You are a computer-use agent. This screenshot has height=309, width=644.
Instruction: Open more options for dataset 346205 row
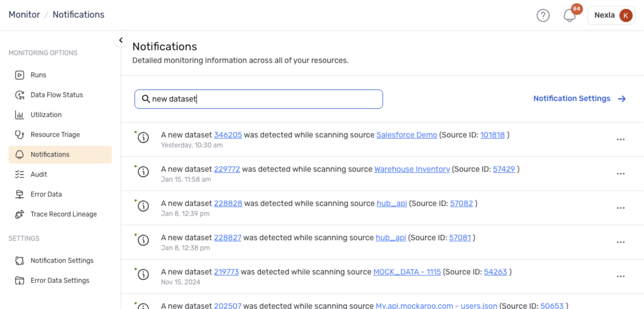(621, 140)
